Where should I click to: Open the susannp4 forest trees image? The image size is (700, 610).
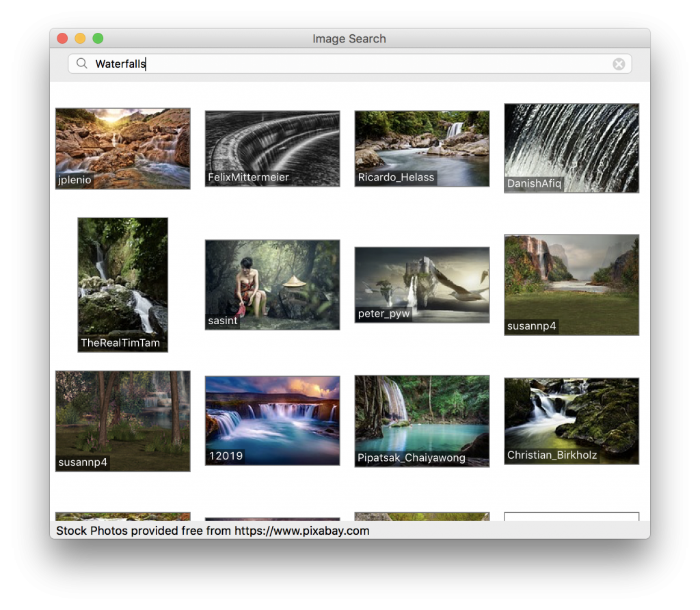(x=123, y=421)
